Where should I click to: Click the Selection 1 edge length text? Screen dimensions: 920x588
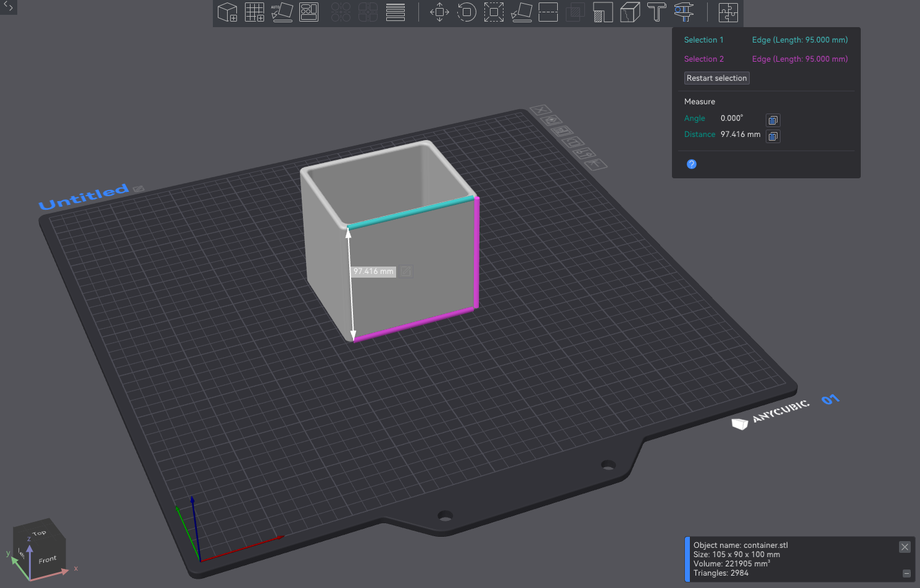800,40
